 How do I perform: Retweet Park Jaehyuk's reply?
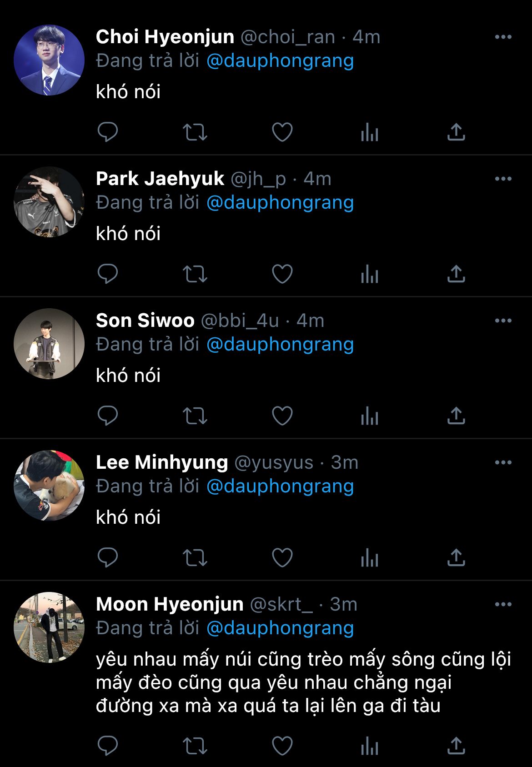coord(195,274)
